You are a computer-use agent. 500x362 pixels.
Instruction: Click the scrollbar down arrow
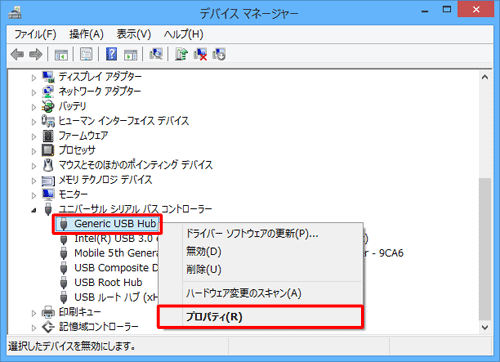[x=485, y=327]
